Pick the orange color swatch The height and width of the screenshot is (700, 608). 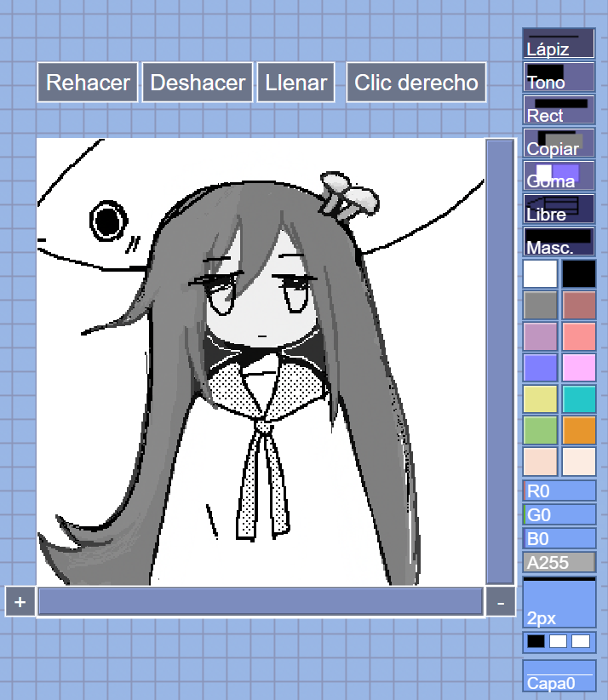[x=578, y=430]
